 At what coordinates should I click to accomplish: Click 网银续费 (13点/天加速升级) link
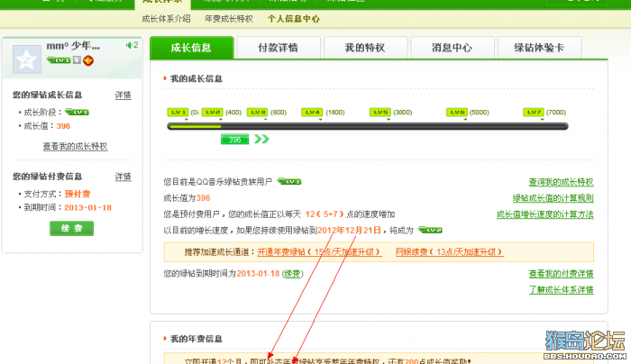pos(450,252)
